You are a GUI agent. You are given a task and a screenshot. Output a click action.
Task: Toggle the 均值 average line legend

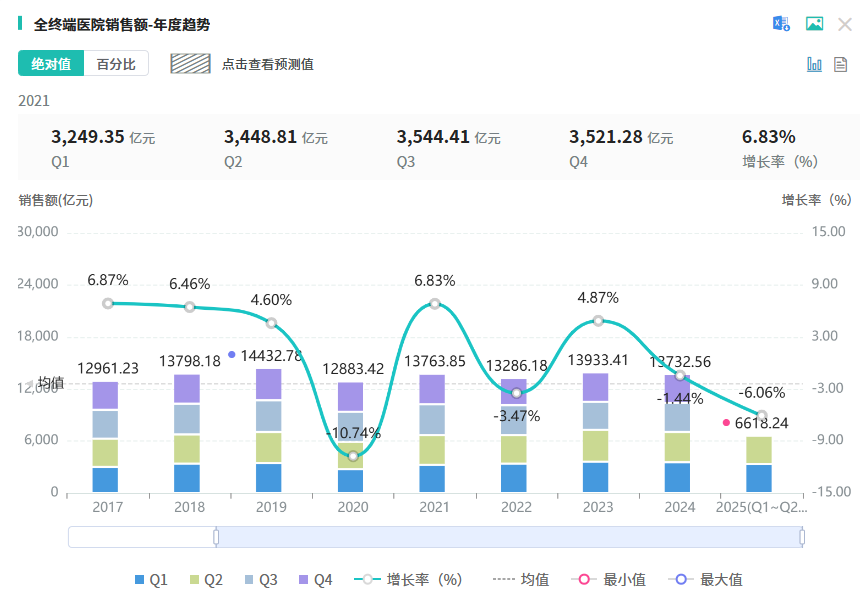point(520,579)
